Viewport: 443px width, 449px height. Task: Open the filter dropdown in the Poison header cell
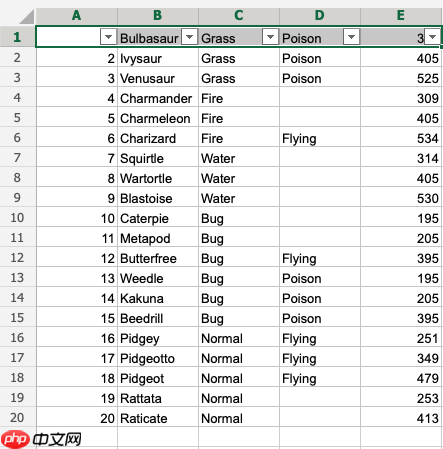pyautogui.click(x=351, y=37)
